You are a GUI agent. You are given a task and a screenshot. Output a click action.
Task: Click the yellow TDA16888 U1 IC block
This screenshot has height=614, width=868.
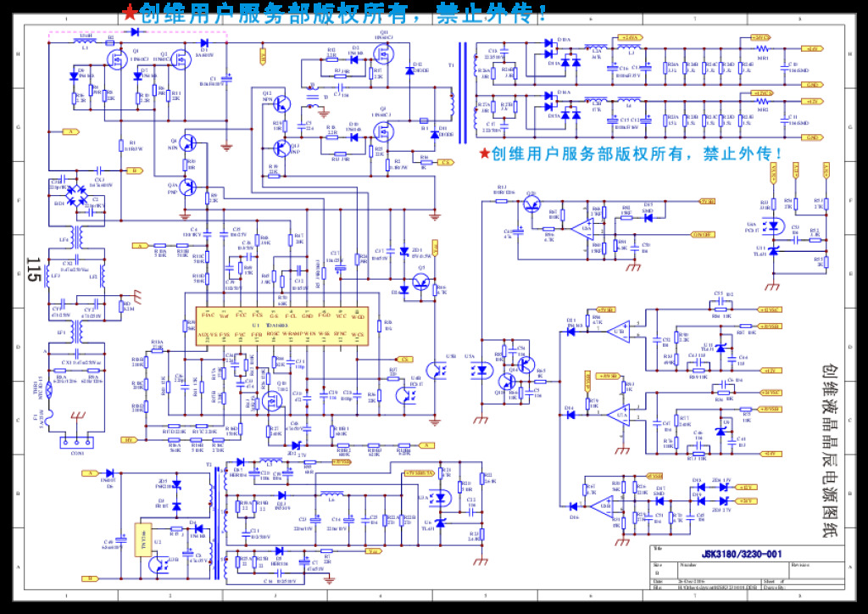coord(281,327)
